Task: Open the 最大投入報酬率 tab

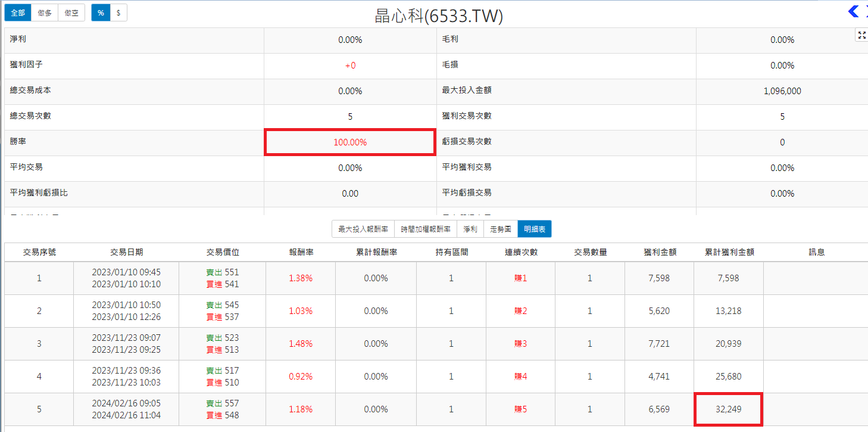Action: [x=363, y=229]
